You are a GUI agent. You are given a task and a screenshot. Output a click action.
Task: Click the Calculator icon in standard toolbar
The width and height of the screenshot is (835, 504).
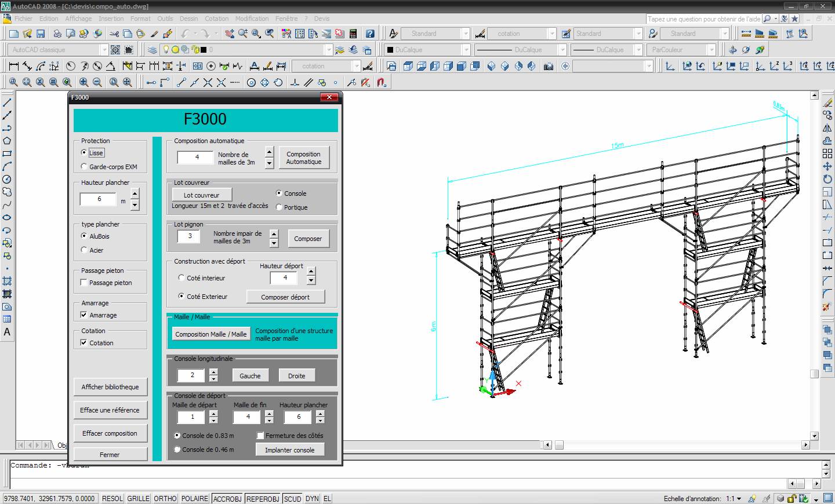point(353,34)
